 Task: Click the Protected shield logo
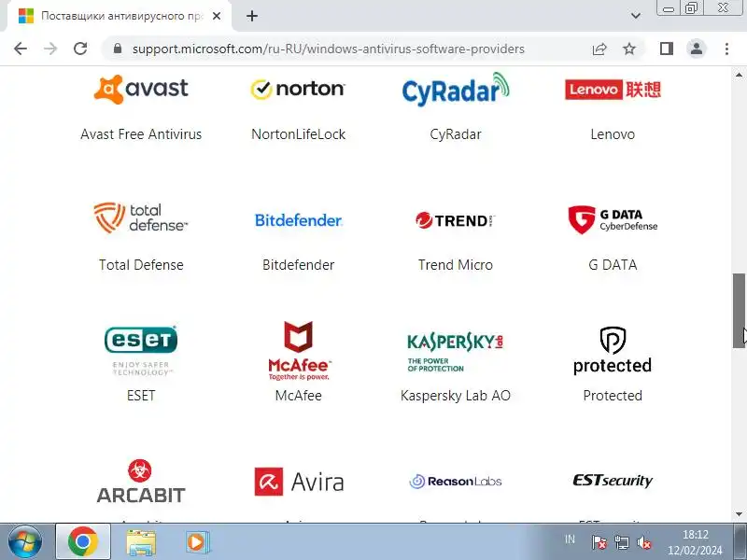[613, 351]
